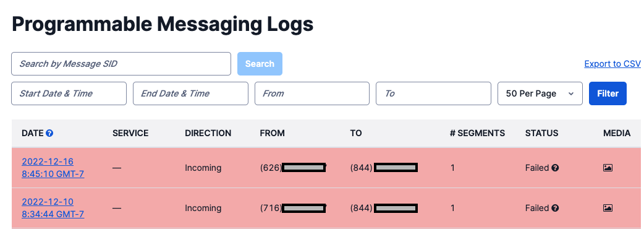Open Failed status help for 2022-12-10 message
This screenshot has width=644, height=229.
tap(555, 208)
